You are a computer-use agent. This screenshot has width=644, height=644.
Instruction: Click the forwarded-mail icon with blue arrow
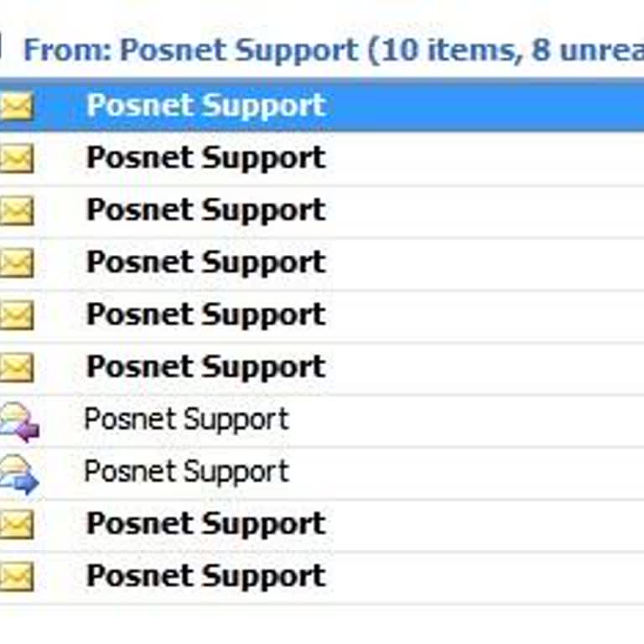tap(18, 473)
